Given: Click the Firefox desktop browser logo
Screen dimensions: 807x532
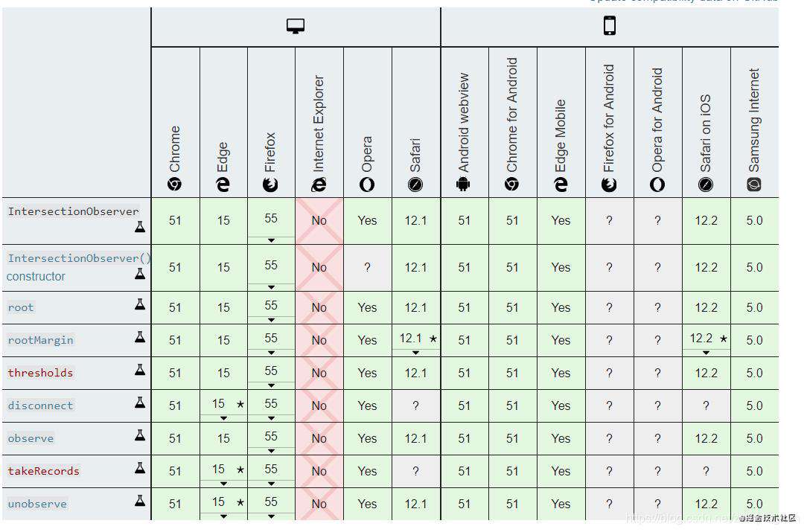Looking at the screenshot, I should [x=270, y=185].
